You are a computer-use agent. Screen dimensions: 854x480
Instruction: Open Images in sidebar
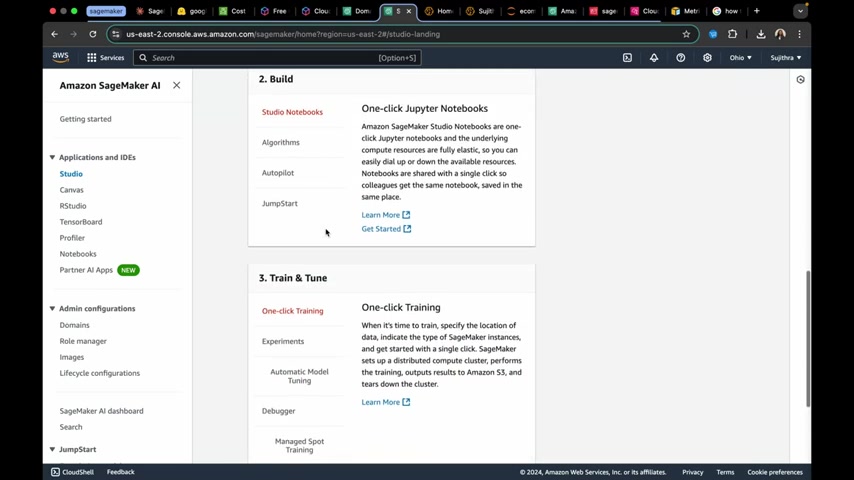pyautogui.click(x=72, y=357)
